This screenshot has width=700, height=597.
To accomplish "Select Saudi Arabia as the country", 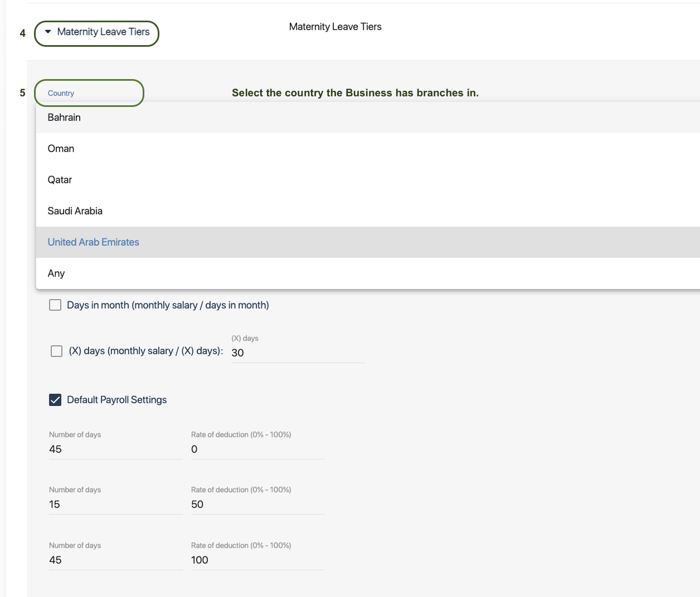I will coord(75,211).
